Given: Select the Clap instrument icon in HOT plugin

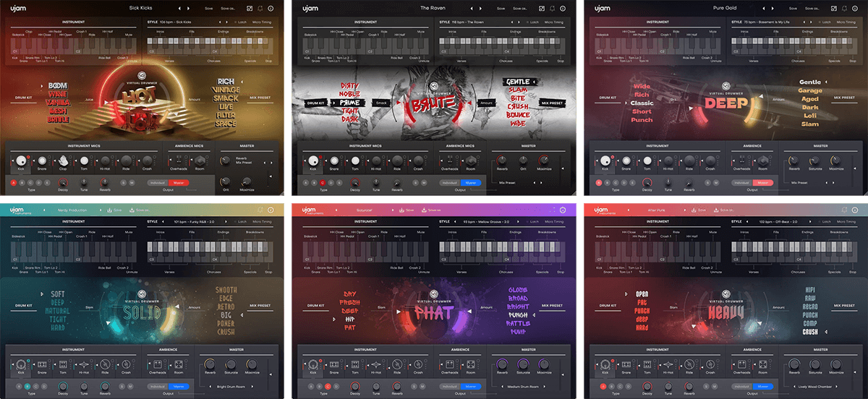Looking at the screenshot, I should tap(64, 161).
